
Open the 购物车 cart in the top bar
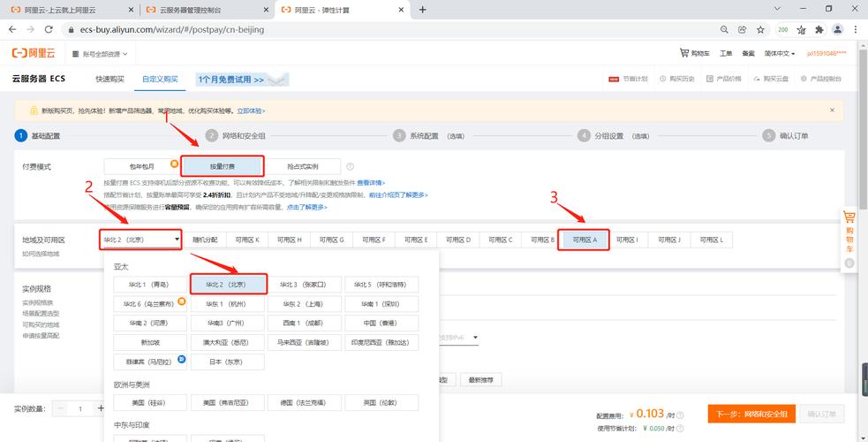click(695, 53)
